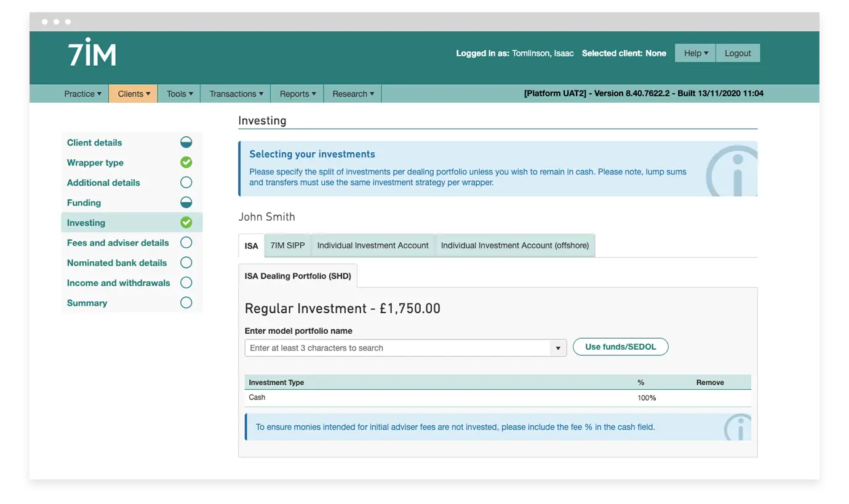The image size is (849, 504).
Task: Open the Reports menu
Action: [x=298, y=94]
